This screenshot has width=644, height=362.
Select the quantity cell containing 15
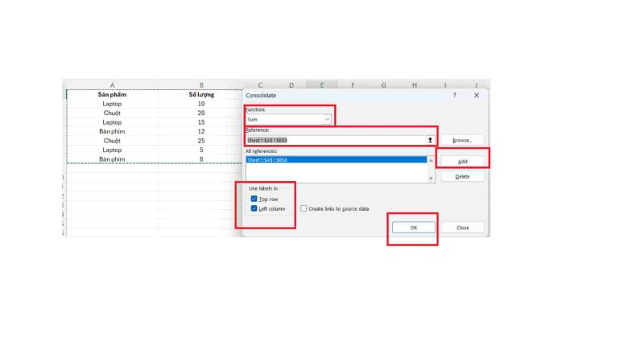coord(201,122)
